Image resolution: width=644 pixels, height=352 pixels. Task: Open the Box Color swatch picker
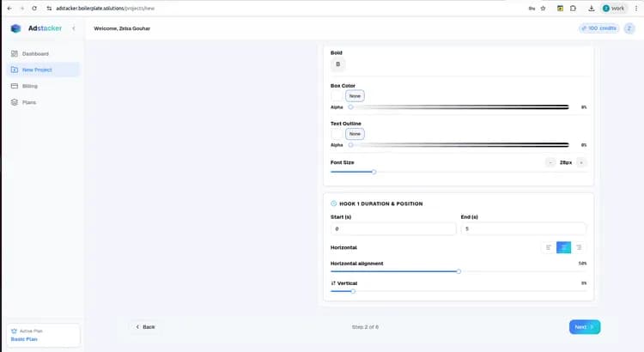(337, 96)
